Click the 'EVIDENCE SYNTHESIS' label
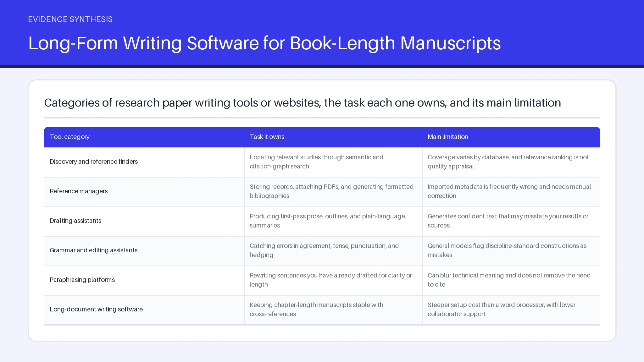 [x=70, y=19]
